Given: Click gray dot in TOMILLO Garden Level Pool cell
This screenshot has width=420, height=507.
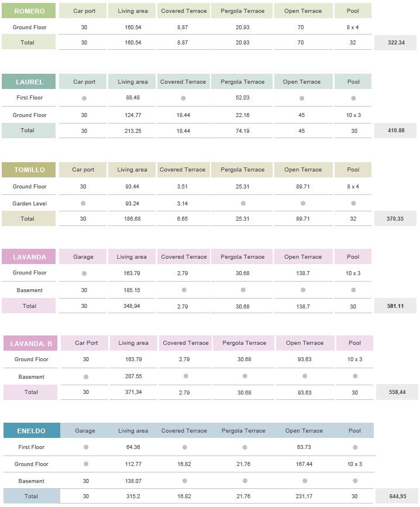Looking at the screenshot, I should click(353, 204).
